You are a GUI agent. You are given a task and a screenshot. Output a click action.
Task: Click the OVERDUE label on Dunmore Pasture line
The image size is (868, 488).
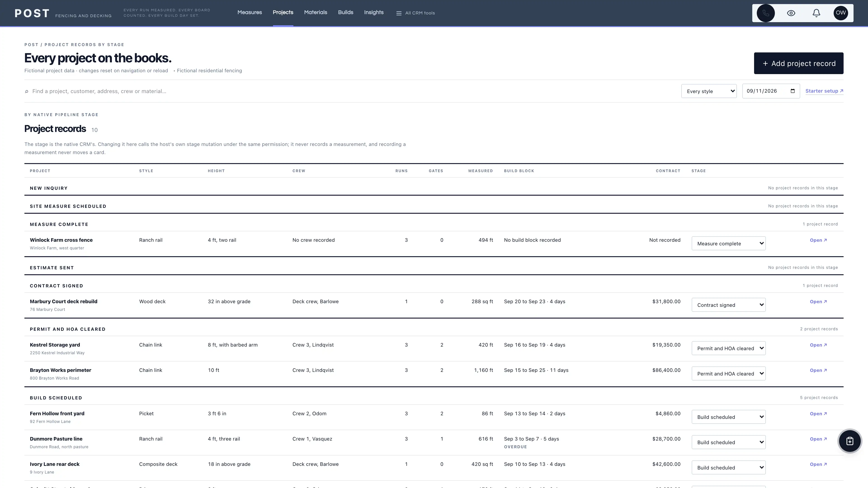515,447
